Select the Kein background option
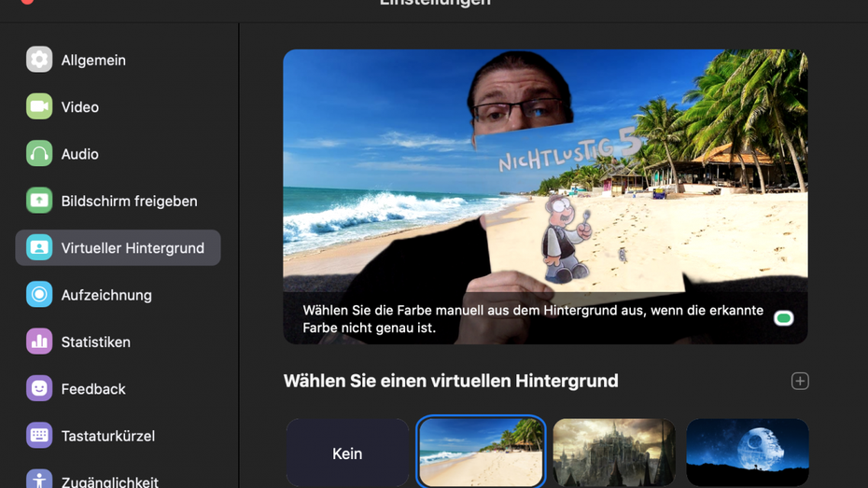 [347, 453]
